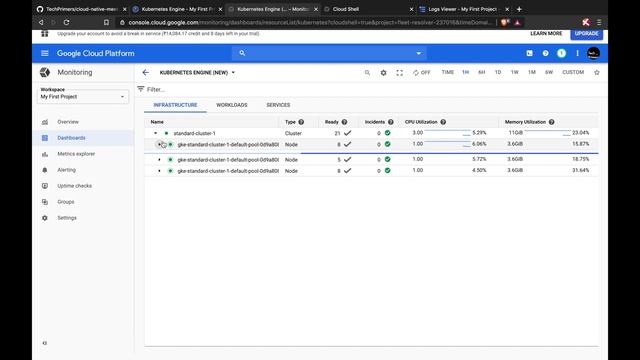Reload the page with browser refresh

coord(66,22)
